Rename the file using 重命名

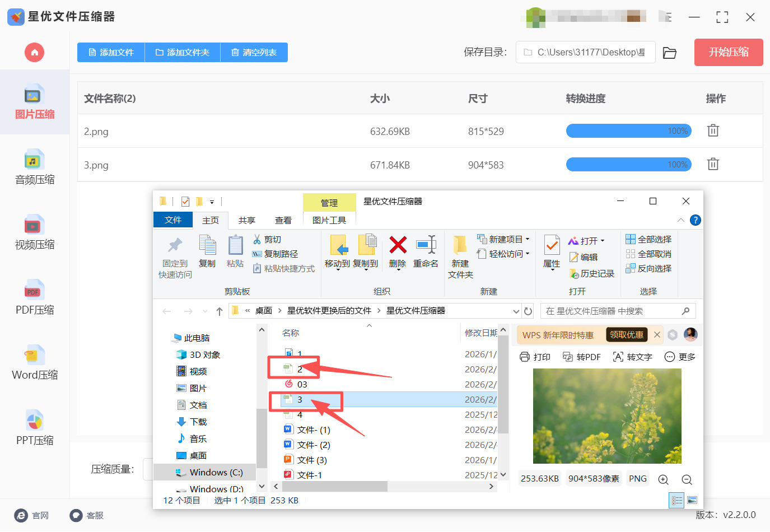click(426, 251)
